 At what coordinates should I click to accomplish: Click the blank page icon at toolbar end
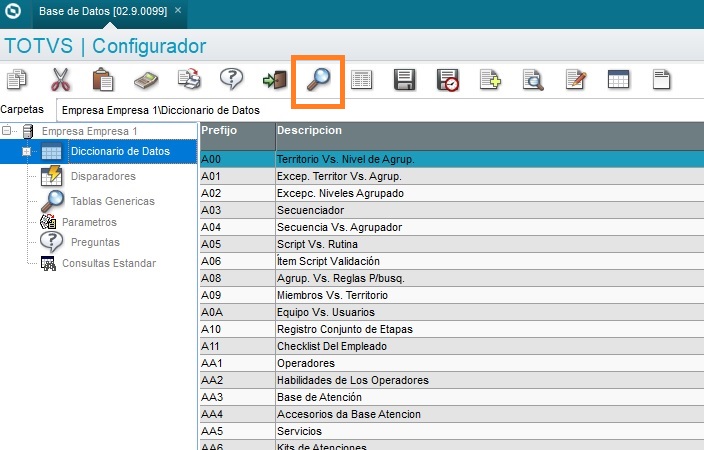(x=661, y=79)
